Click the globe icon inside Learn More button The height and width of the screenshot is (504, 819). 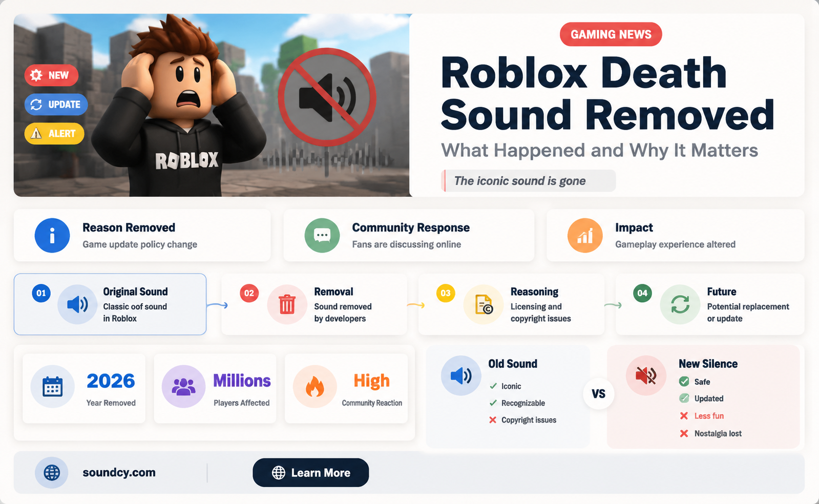[x=279, y=473]
